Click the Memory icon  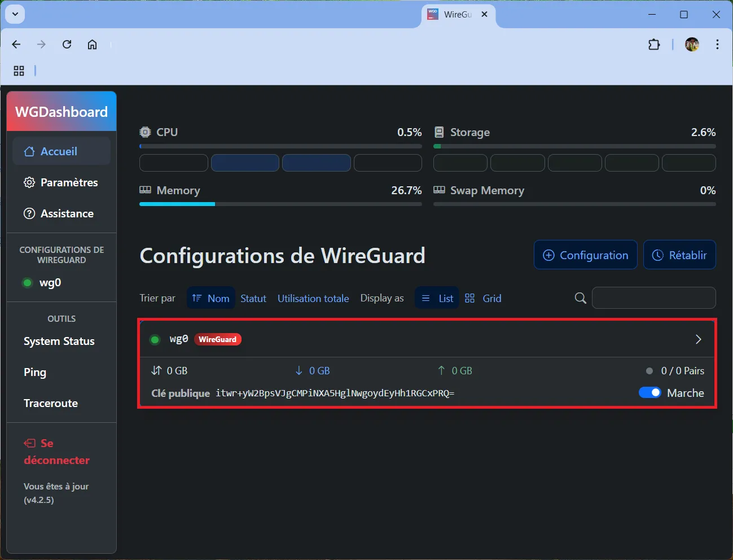click(145, 190)
